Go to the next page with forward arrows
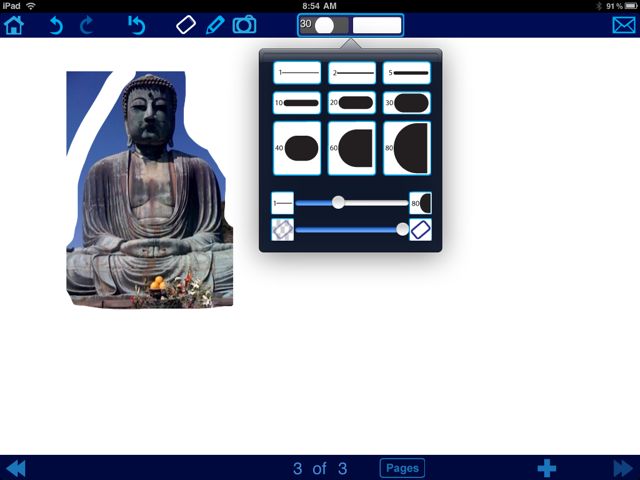Screen dimensions: 640x480 coord(623,468)
